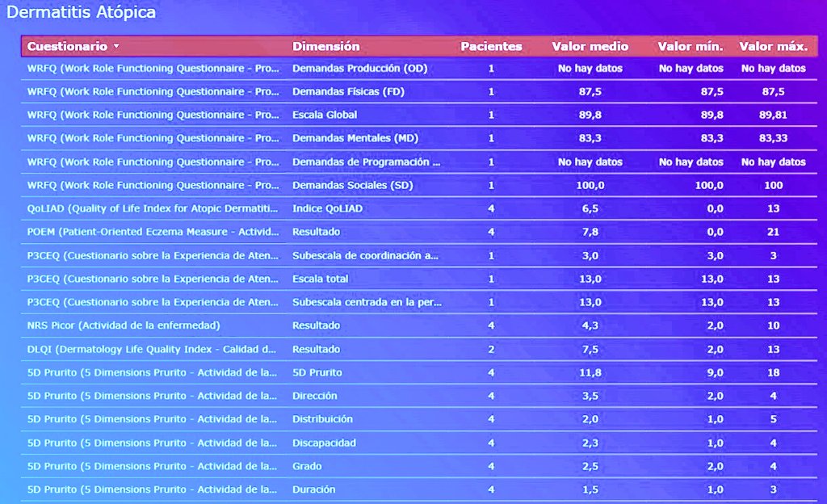827x504 pixels.
Task: Toggle the sort arrow beside Cuestionario
Action: (116, 46)
